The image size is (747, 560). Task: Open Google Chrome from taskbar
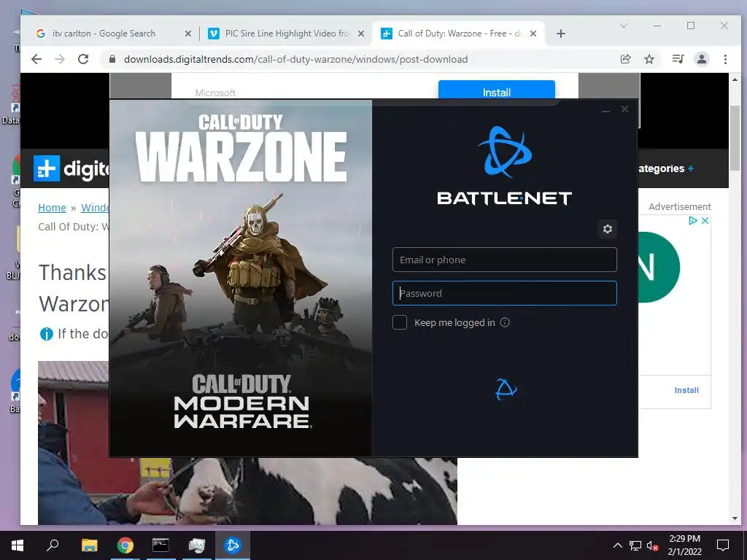click(125, 545)
